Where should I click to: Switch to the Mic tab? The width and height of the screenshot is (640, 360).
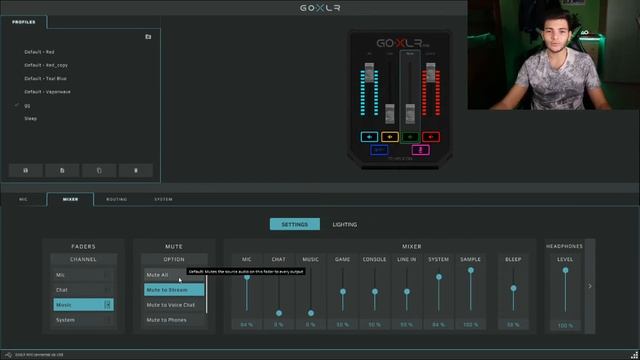coord(23,199)
